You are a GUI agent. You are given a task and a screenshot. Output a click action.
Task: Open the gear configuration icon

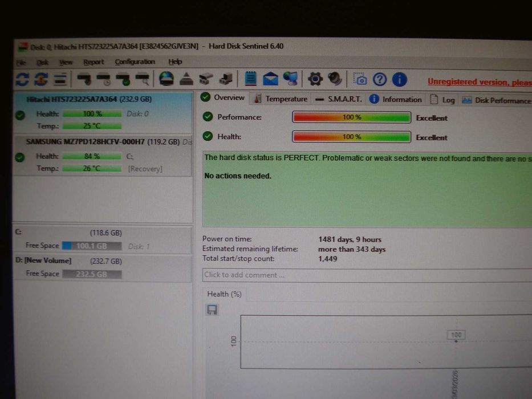point(315,79)
